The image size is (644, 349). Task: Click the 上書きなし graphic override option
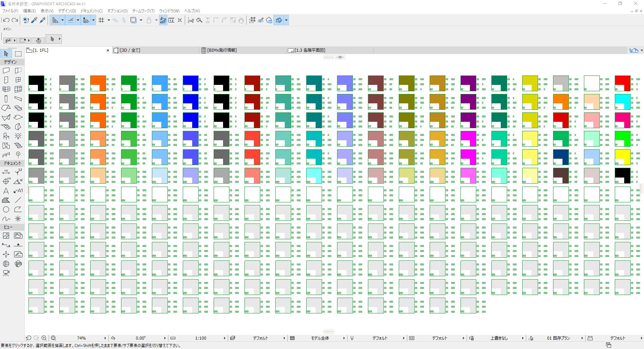499,338
